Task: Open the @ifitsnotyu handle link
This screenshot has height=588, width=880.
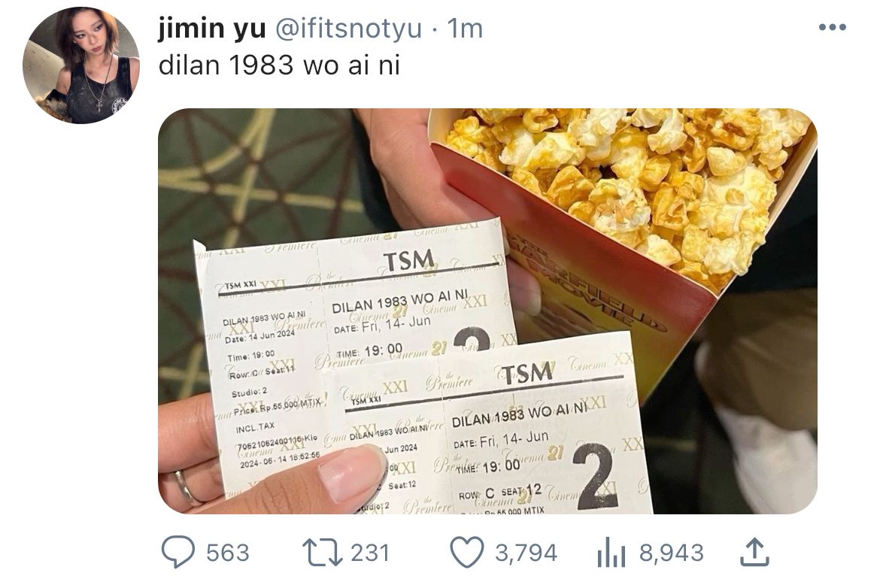Action: point(347,28)
